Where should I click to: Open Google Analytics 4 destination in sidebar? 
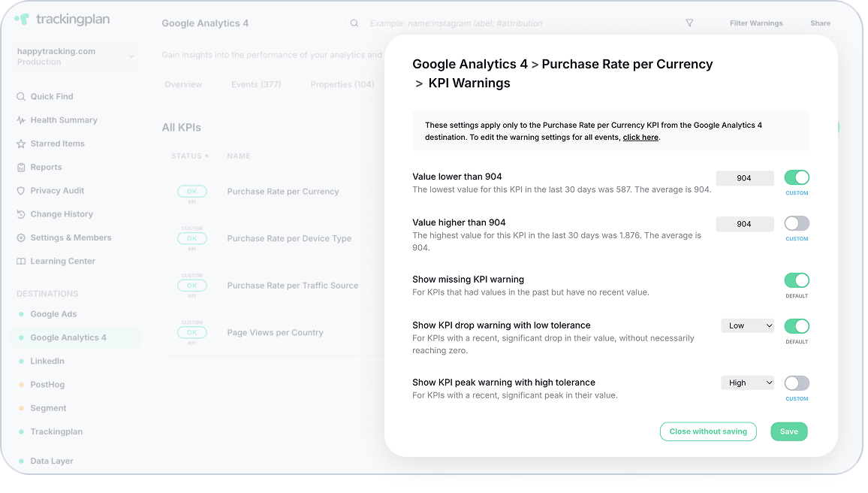pos(75,337)
